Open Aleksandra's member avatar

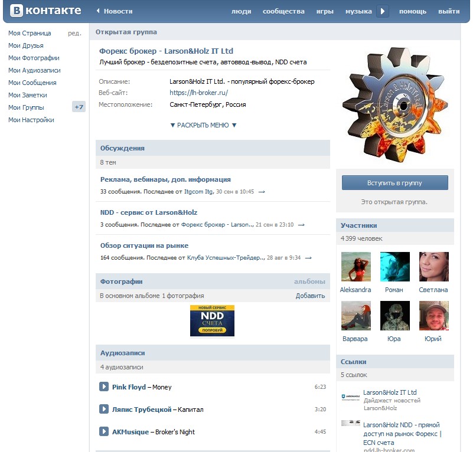click(x=356, y=267)
